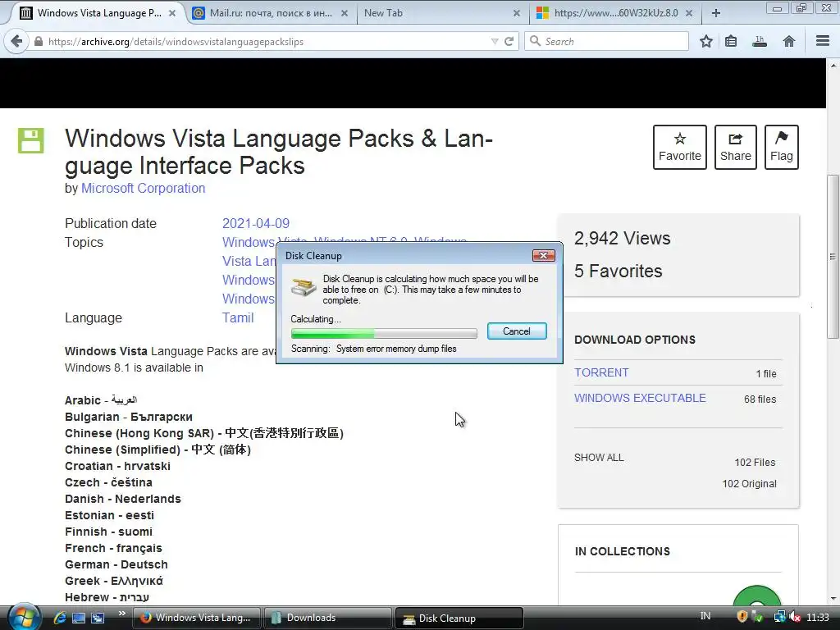Click the Share button
This screenshot has width=840, height=630.
coord(736,148)
